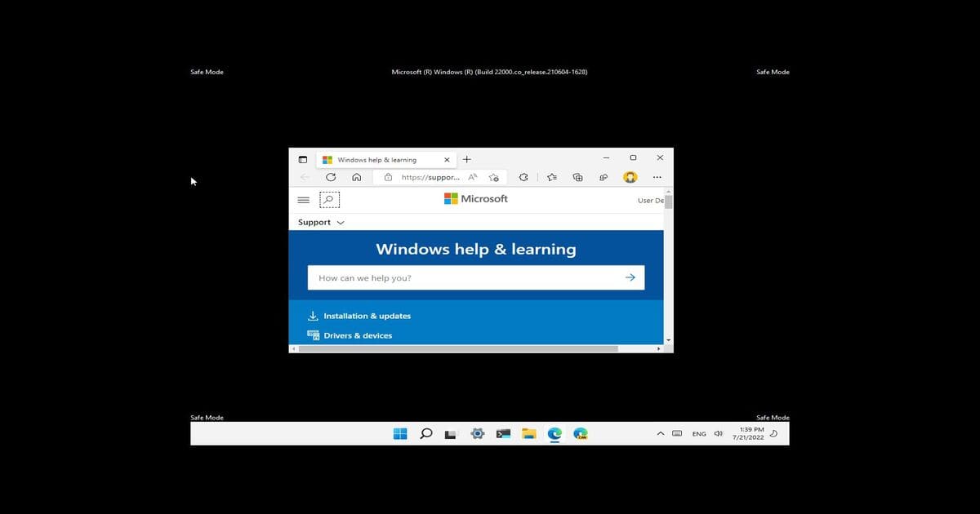Open the Settings and more menu
Screen dimensions: 980x514
pyautogui.click(x=657, y=177)
